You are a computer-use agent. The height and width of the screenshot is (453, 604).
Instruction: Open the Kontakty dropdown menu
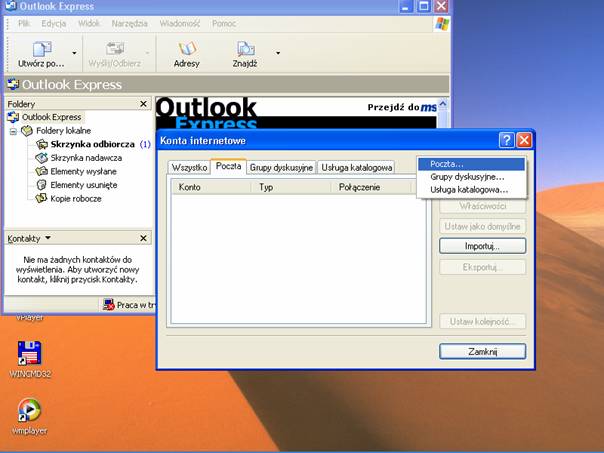click(48, 238)
